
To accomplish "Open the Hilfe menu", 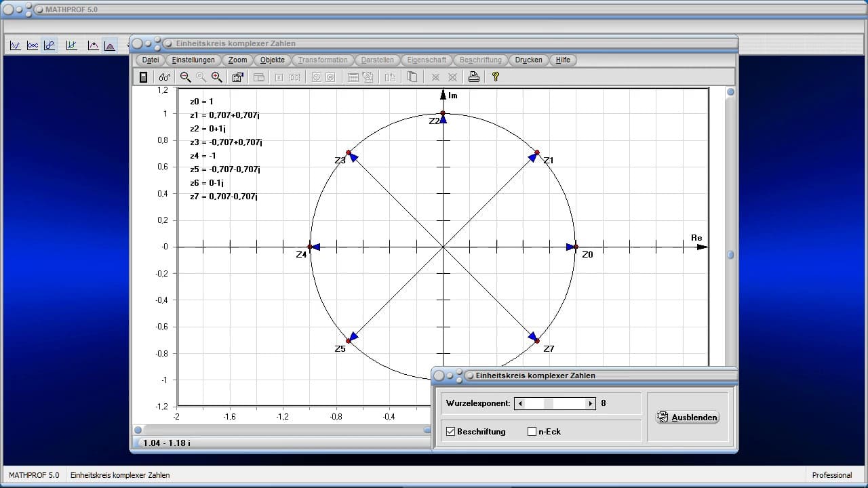I will [563, 60].
